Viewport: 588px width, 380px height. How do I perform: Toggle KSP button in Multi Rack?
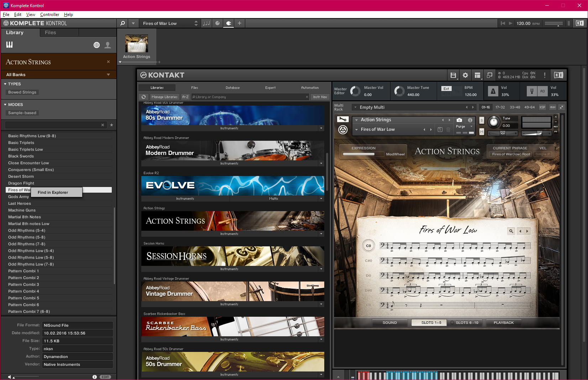coord(542,107)
